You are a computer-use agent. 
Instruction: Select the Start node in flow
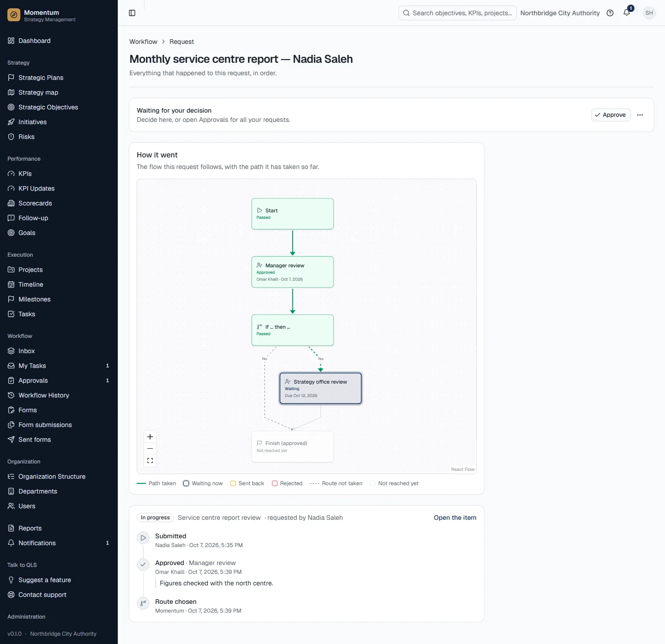(x=292, y=214)
